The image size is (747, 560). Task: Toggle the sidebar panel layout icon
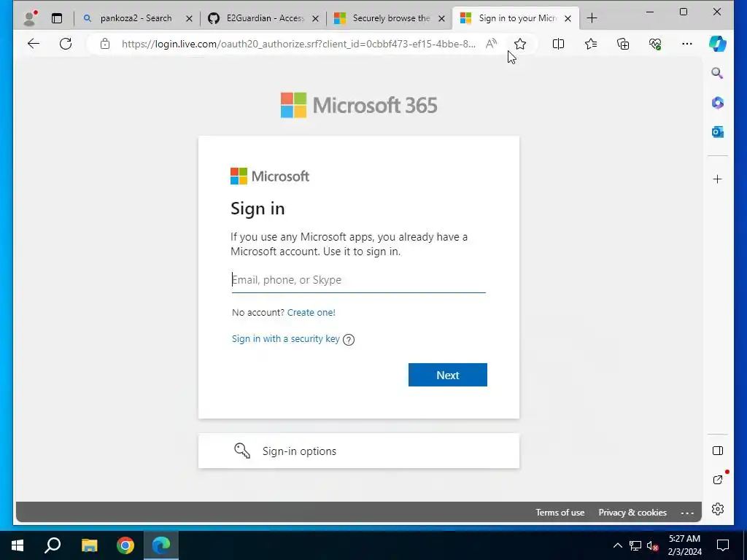pyautogui.click(x=718, y=451)
